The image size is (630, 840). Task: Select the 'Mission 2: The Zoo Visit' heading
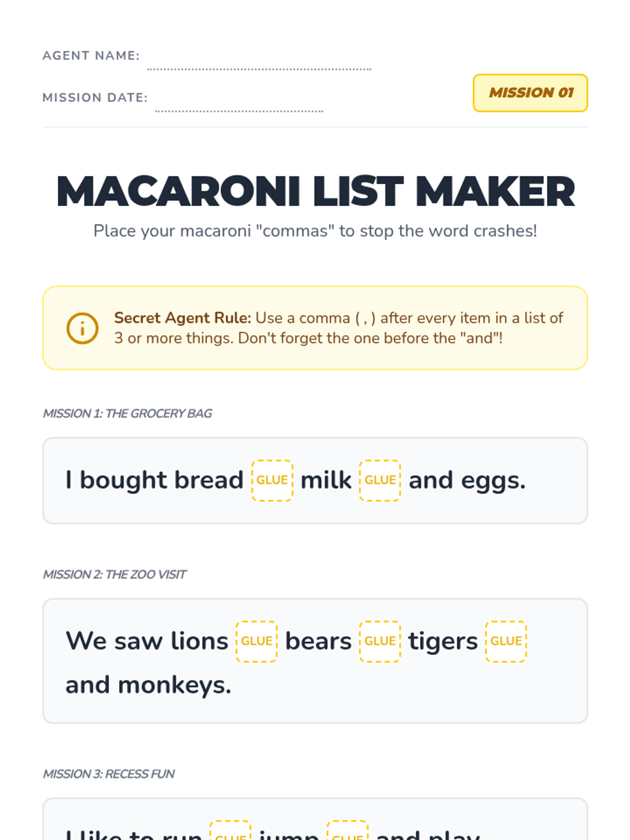point(114,574)
